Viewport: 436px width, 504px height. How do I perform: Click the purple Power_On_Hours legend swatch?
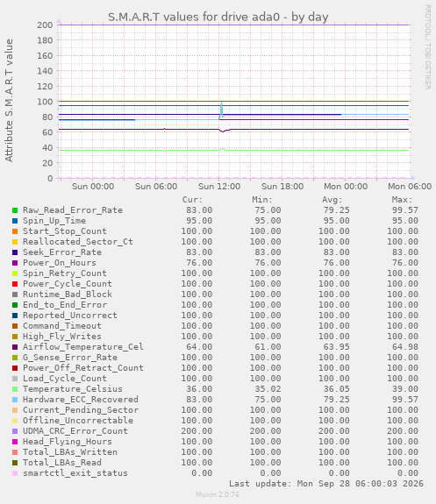[15, 263]
